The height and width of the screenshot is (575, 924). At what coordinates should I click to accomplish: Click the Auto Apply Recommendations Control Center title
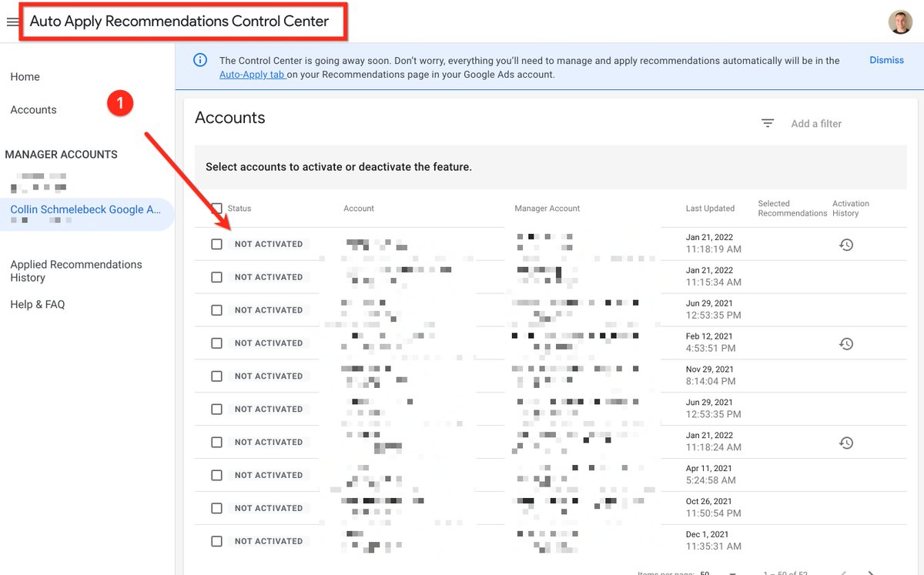click(179, 22)
